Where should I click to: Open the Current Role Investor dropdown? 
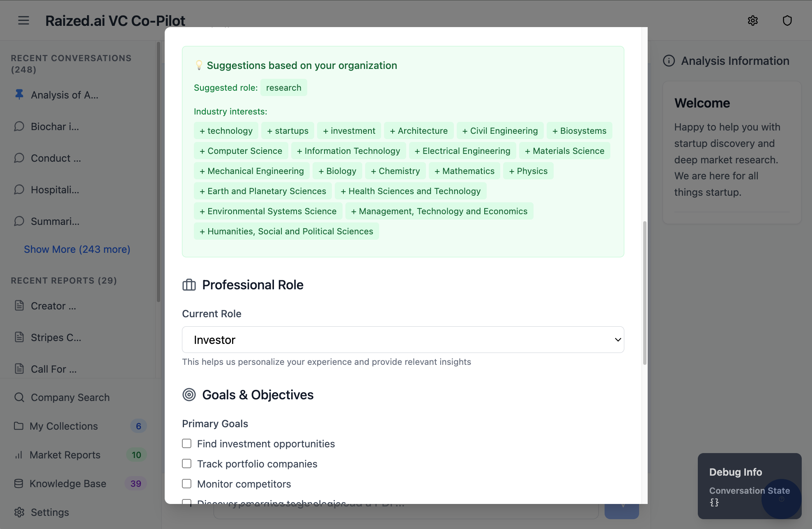click(403, 340)
